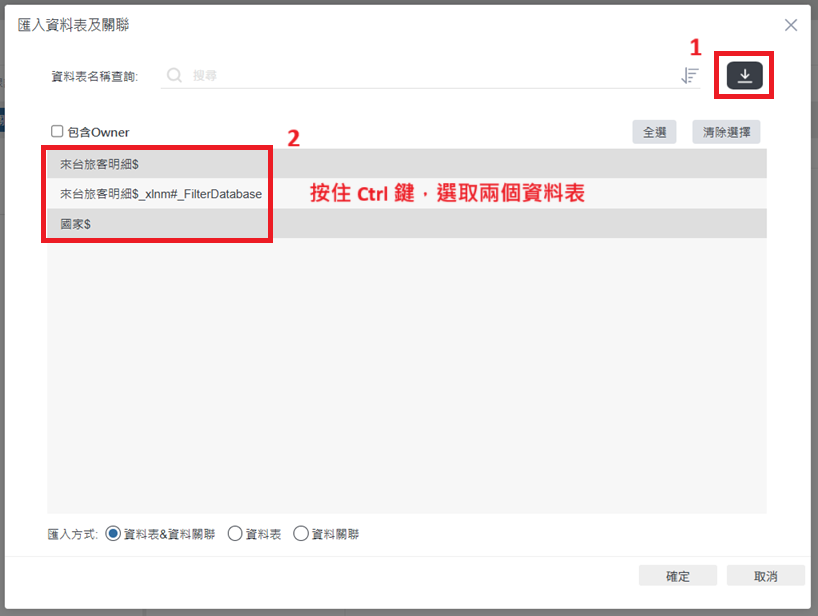
Task: Confirm with the 確定 button
Action: (x=678, y=576)
